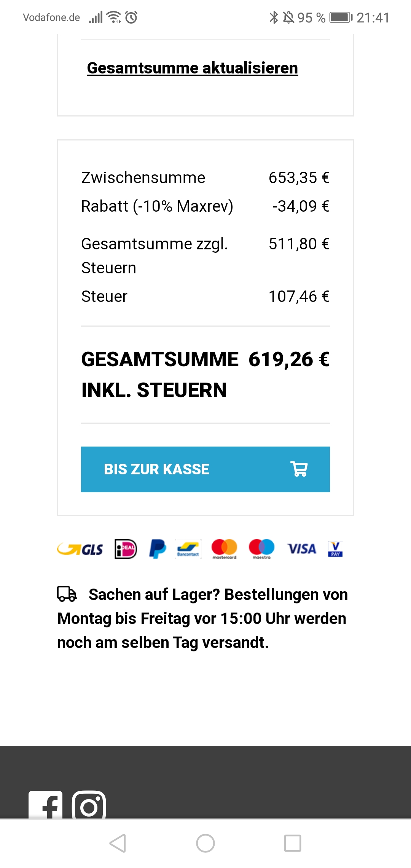The width and height of the screenshot is (411, 868).
Task: Tap the delivery truck icon
Action: 67,594
